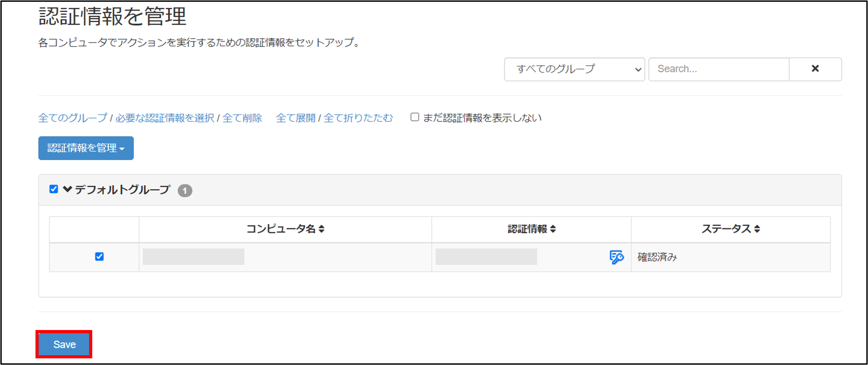Click the 全て展開 link

point(296,118)
